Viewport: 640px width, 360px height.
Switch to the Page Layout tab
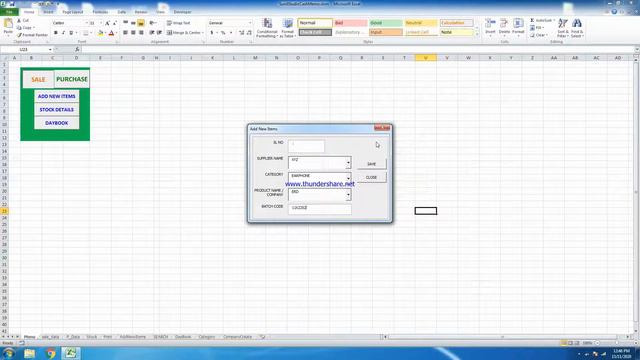73,12
